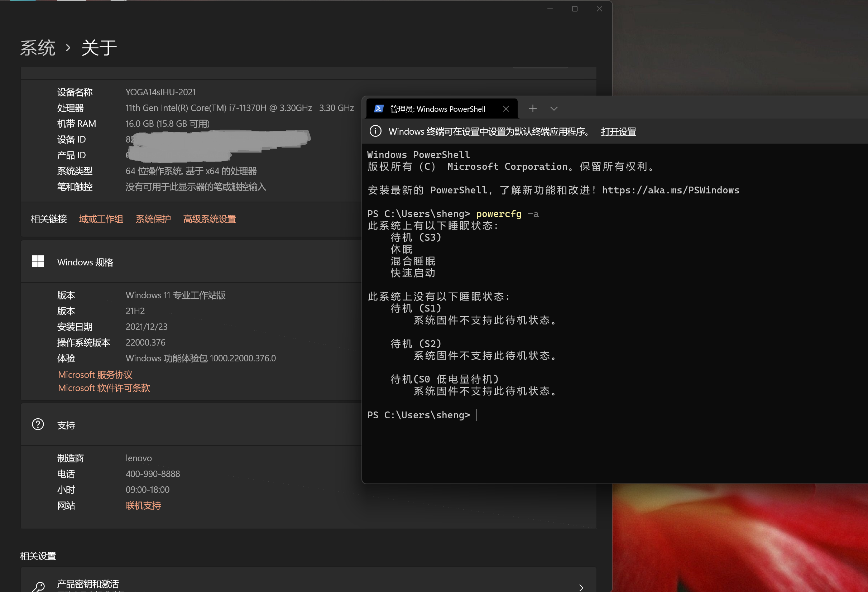This screenshot has width=868, height=592.
Task: Go back to 系统 in the breadcrumb
Action: (x=38, y=48)
